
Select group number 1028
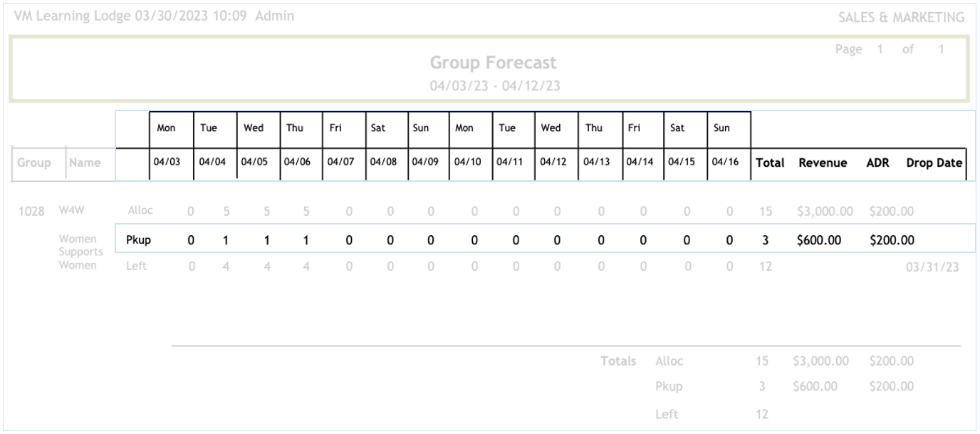[x=31, y=211]
